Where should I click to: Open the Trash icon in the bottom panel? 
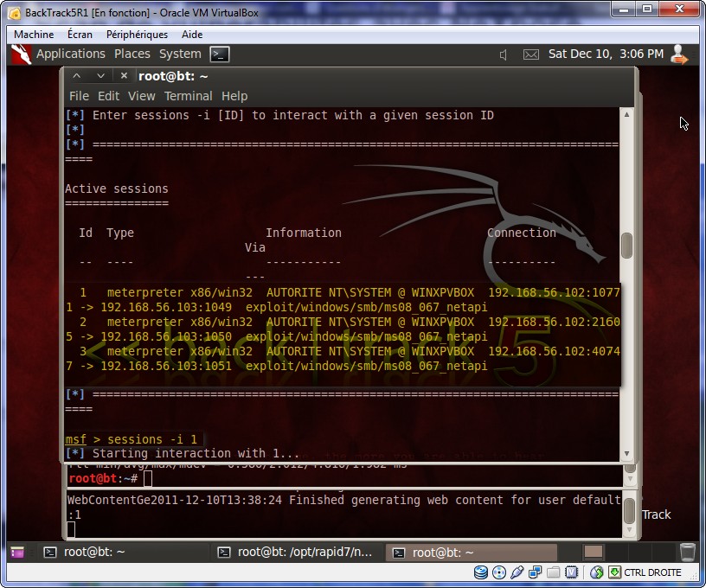687,552
